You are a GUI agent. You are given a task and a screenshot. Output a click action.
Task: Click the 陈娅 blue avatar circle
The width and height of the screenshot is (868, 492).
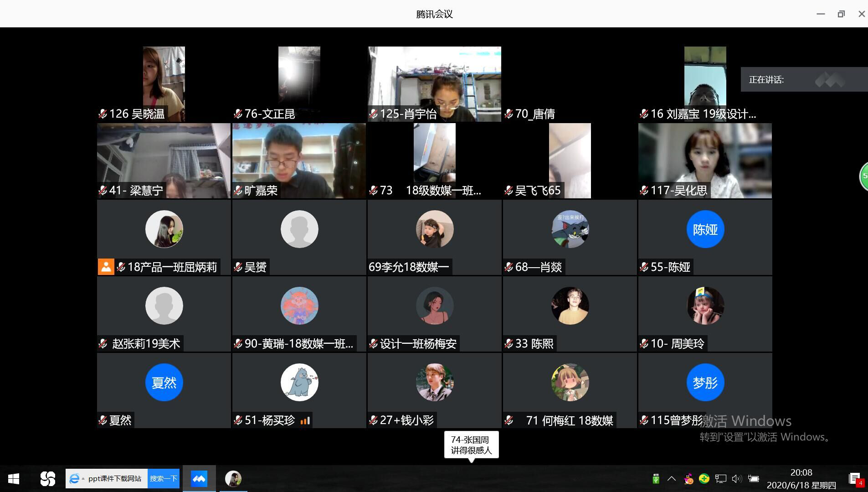(705, 229)
